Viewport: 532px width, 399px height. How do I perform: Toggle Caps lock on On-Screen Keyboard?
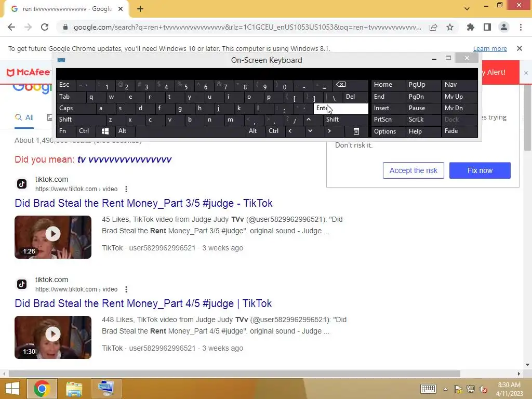(x=76, y=109)
